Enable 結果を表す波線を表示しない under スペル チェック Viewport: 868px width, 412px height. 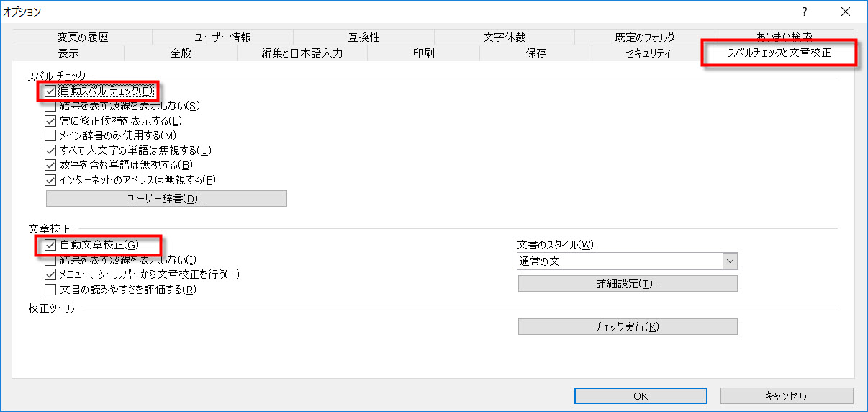pyautogui.click(x=50, y=106)
